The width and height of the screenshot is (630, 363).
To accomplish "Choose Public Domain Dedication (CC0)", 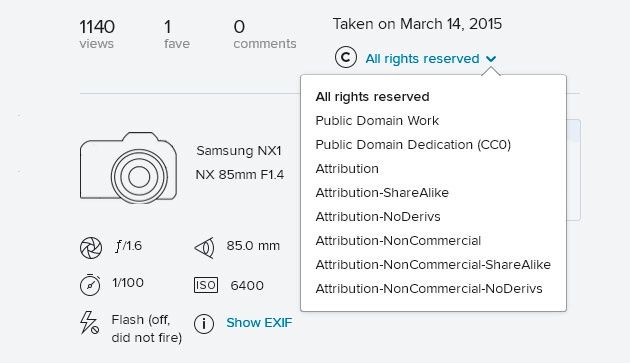I will click(x=413, y=145).
